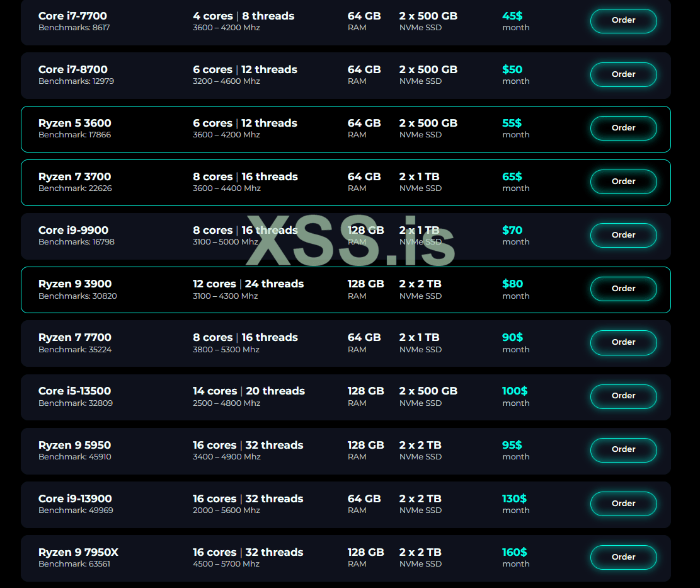Select the Ryzen 9 3900 title
Screen dimensions: 700x588
tap(75, 284)
